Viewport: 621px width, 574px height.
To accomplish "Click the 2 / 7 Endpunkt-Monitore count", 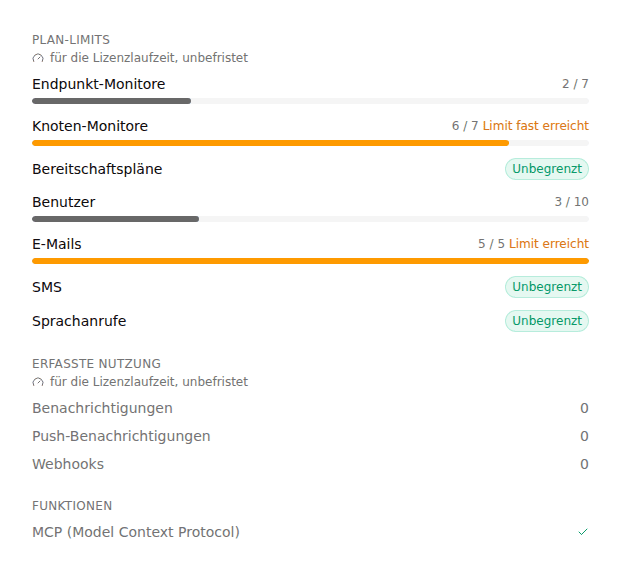I will click(575, 84).
